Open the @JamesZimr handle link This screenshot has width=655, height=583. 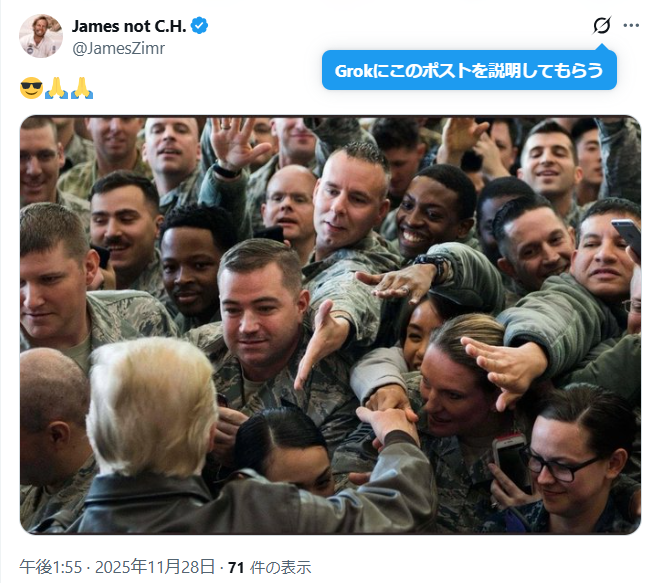pyautogui.click(x=119, y=48)
